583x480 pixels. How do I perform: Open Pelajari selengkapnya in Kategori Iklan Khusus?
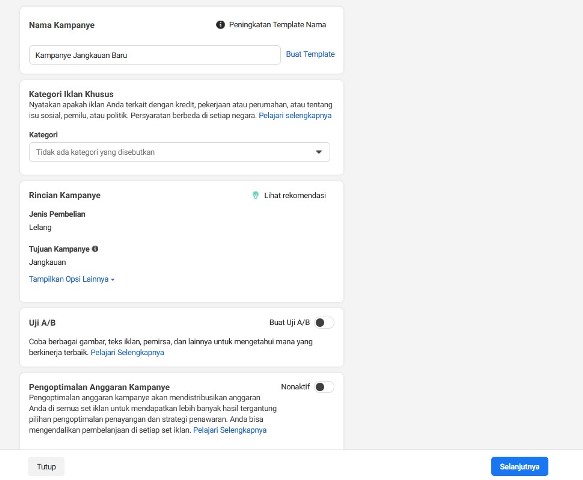[295, 115]
